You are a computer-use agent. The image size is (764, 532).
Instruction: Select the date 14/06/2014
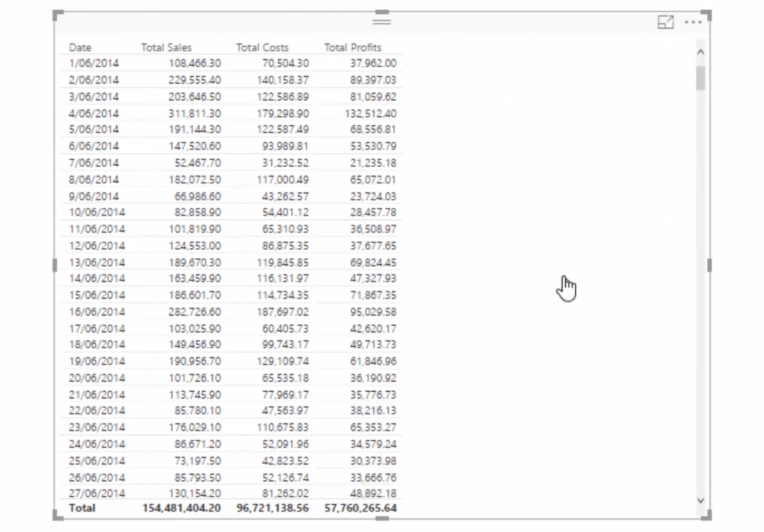[97, 279]
